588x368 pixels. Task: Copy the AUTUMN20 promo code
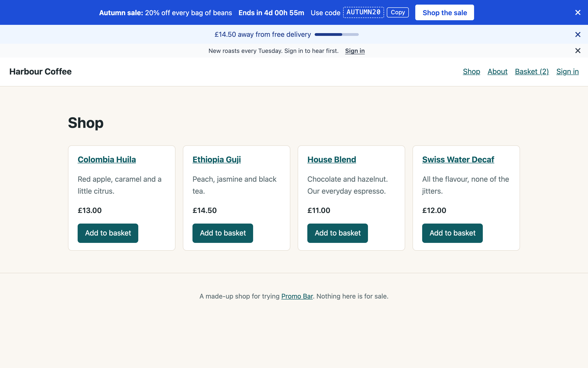tap(398, 12)
